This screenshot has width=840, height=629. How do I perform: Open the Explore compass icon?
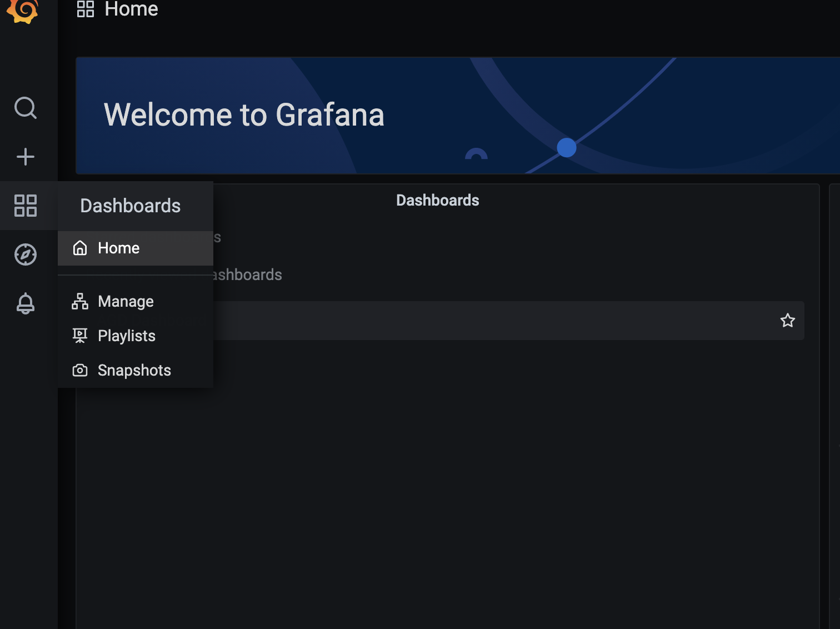[26, 254]
